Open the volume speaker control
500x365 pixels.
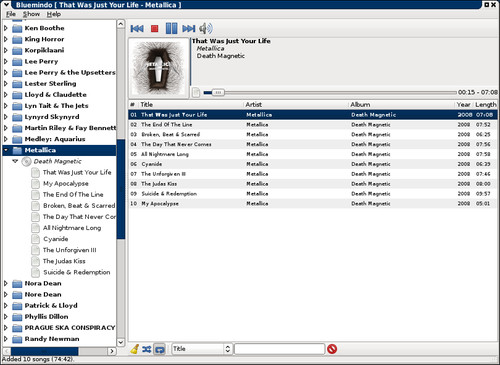[x=206, y=29]
